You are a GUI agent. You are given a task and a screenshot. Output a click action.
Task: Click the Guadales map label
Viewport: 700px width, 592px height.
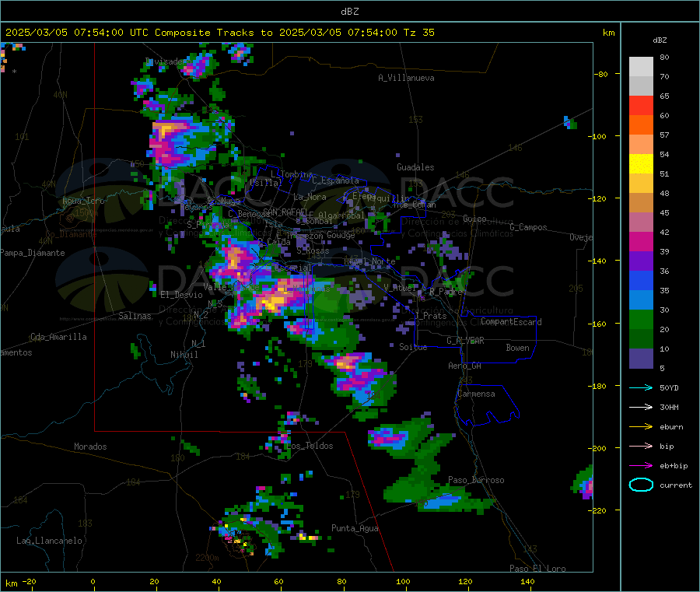tap(415, 167)
